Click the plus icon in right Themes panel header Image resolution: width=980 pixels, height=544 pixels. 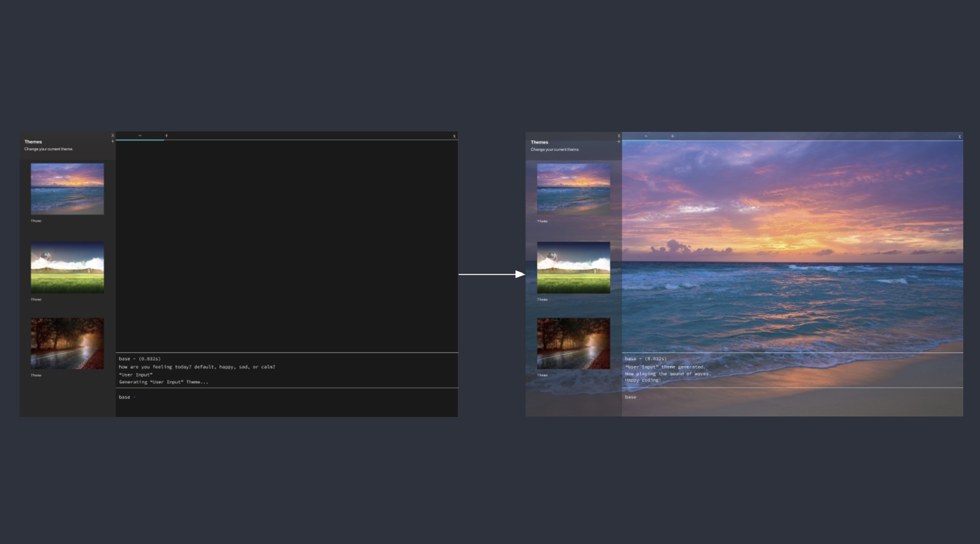619,142
